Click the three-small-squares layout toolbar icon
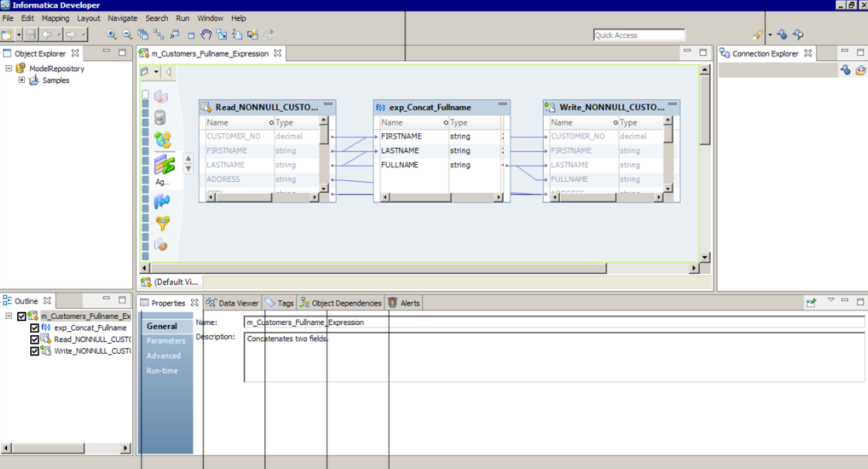The width and height of the screenshot is (868, 469). point(159,34)
